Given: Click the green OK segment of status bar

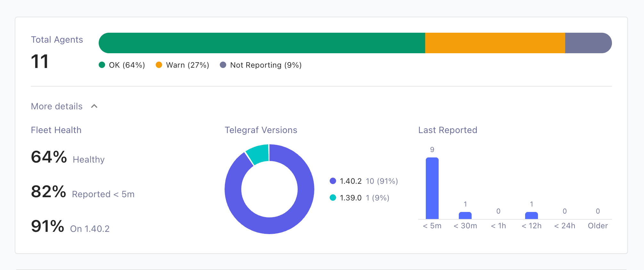Looking at the screenshot, I should (262, 43).
